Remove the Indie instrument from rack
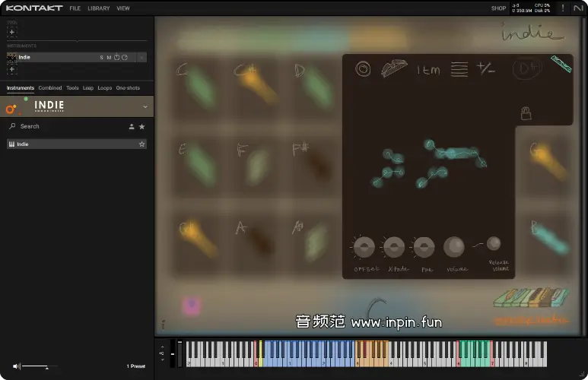The width and height of the screenshot is (588, 380). point(141,57)
